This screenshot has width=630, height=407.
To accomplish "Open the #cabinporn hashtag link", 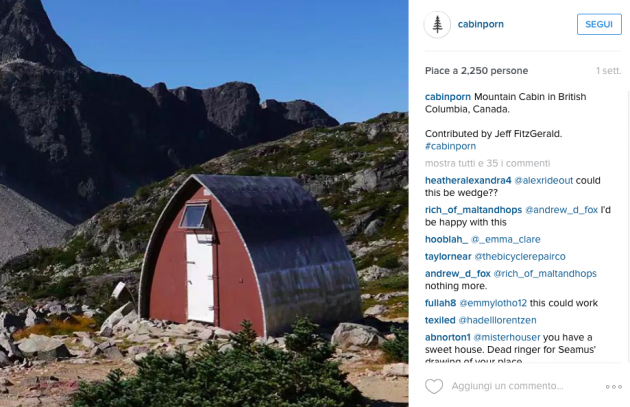I will point(450,146).
